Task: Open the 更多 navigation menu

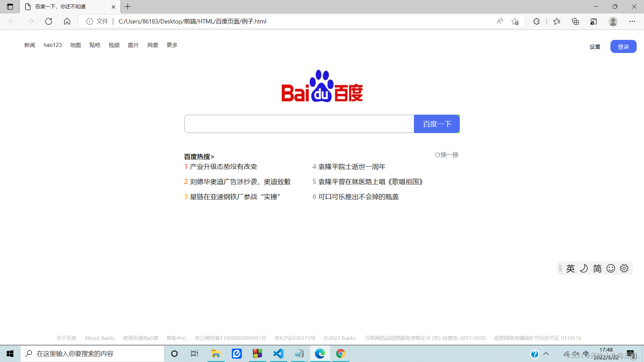Action: [172, 45]
